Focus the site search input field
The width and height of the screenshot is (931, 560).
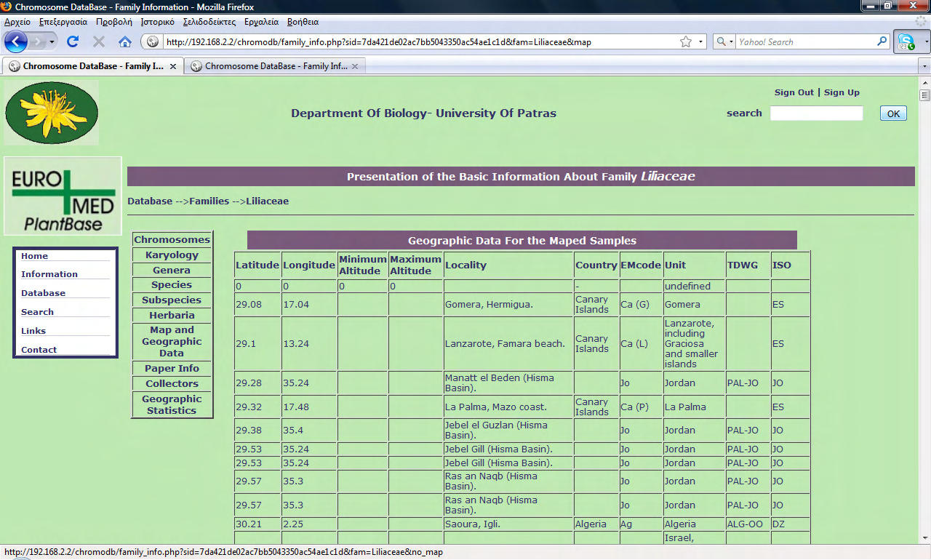tap(817, 113)
